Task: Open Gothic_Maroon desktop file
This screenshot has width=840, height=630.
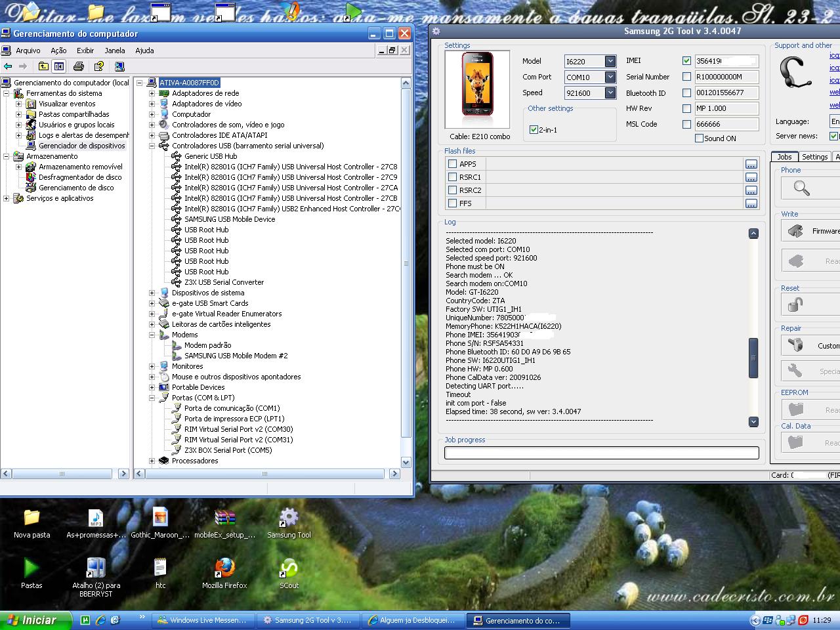Action: pos(160,523)
